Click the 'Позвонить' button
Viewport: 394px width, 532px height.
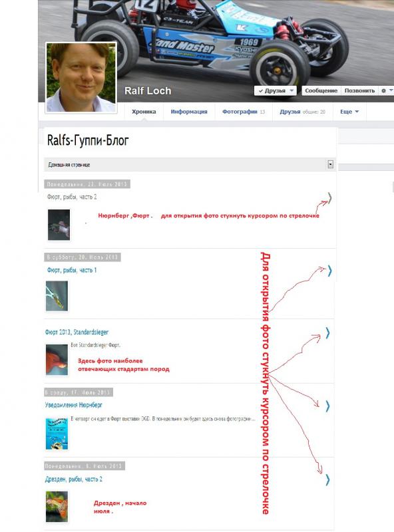359,90
